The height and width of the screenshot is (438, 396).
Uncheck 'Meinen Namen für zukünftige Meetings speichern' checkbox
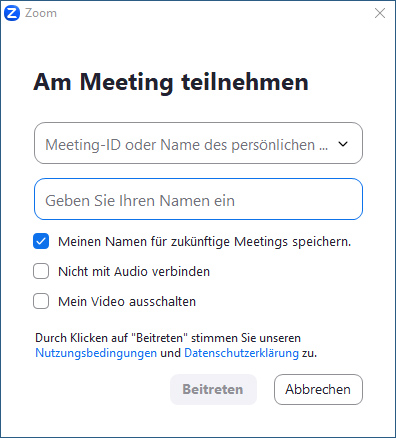click(41, 241)
